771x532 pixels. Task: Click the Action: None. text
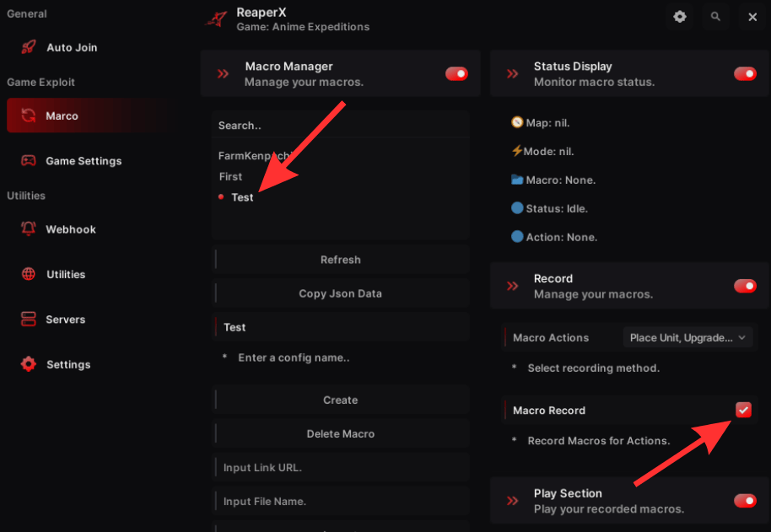tap(562, 237)
